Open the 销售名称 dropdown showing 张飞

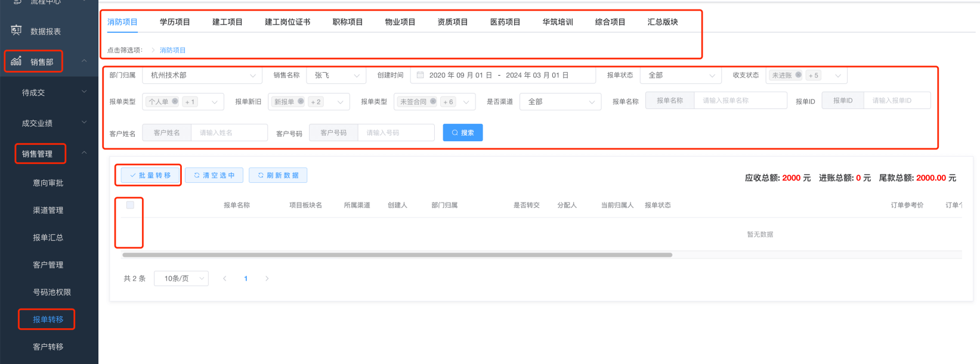point(336,75)
